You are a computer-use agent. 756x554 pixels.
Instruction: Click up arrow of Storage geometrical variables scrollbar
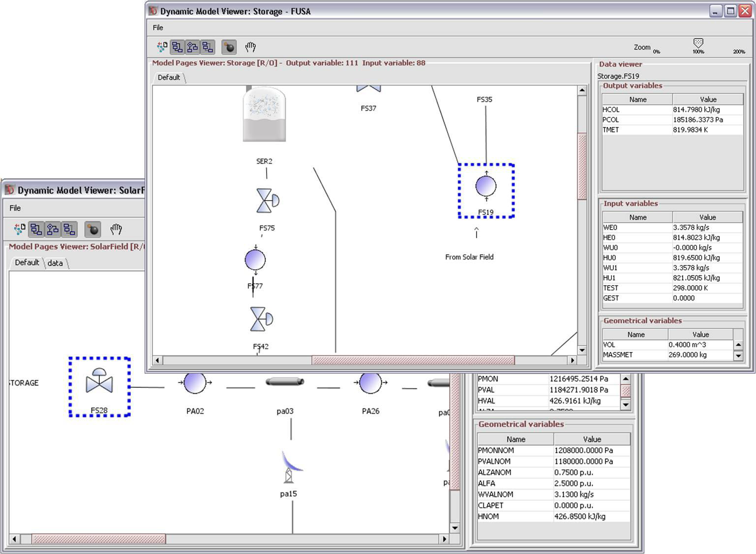coord(738,345)
